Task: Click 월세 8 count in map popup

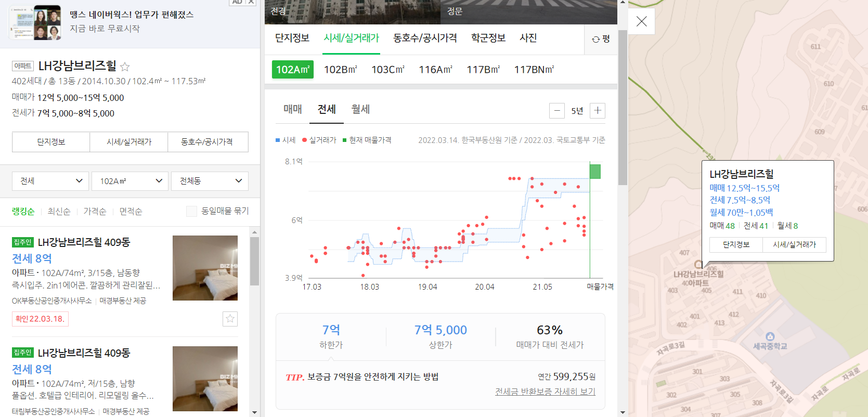Action: (788, 226)
